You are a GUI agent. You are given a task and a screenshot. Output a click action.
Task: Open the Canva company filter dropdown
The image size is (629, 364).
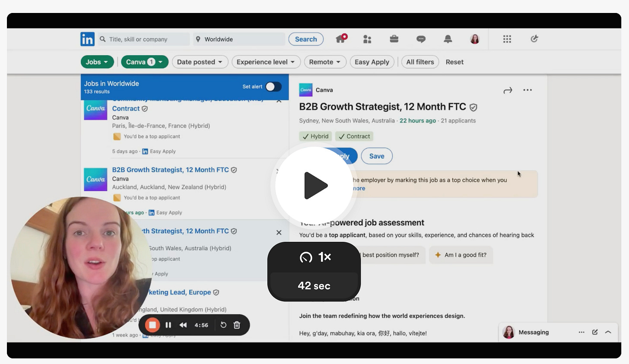click(x=145, y=62)
